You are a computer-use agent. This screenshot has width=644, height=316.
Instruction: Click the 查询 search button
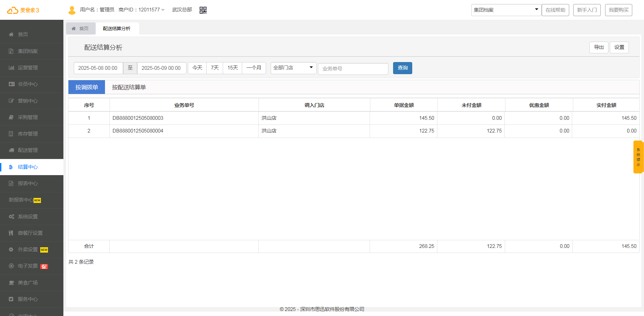pyautogui.click(x=402, y=68)
